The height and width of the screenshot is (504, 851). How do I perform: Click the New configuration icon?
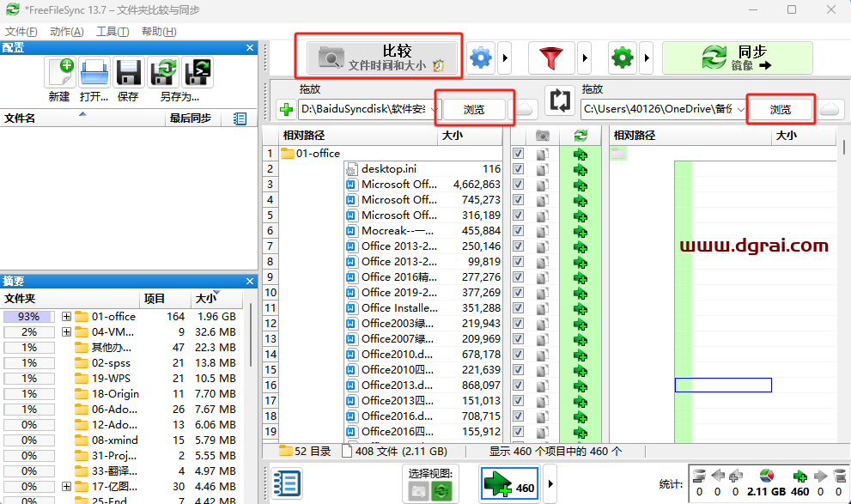click(60, 72)
